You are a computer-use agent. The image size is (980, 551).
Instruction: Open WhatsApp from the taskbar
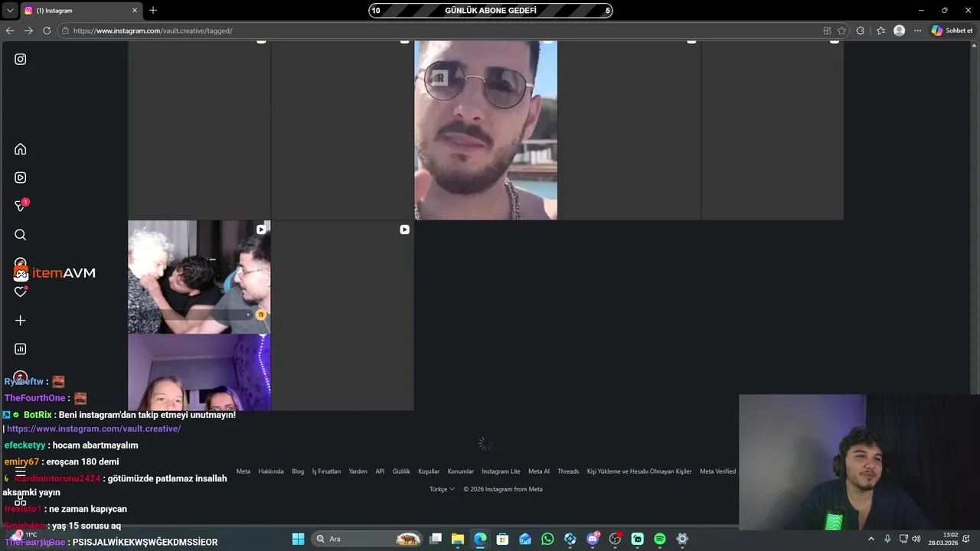coord(547,539)
